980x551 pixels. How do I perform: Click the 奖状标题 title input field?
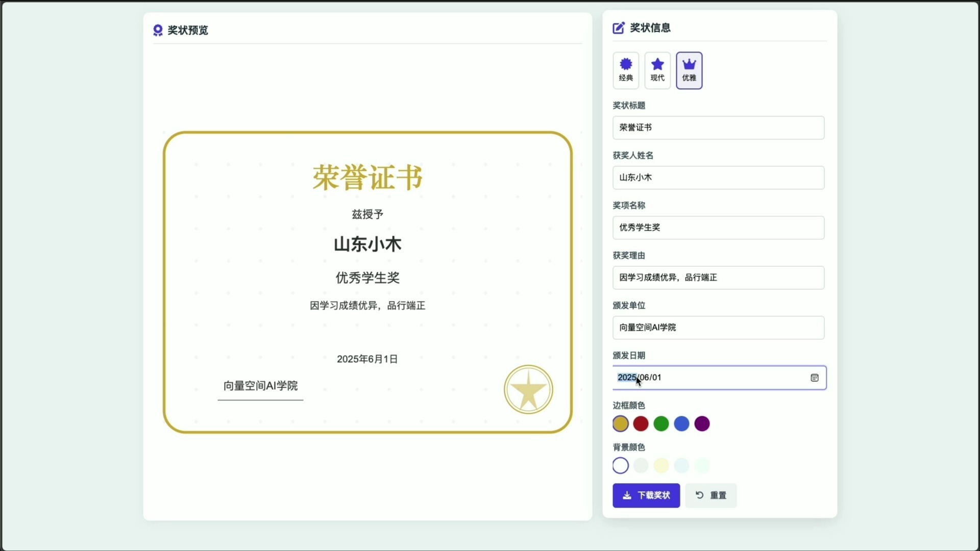click(718, 128)
